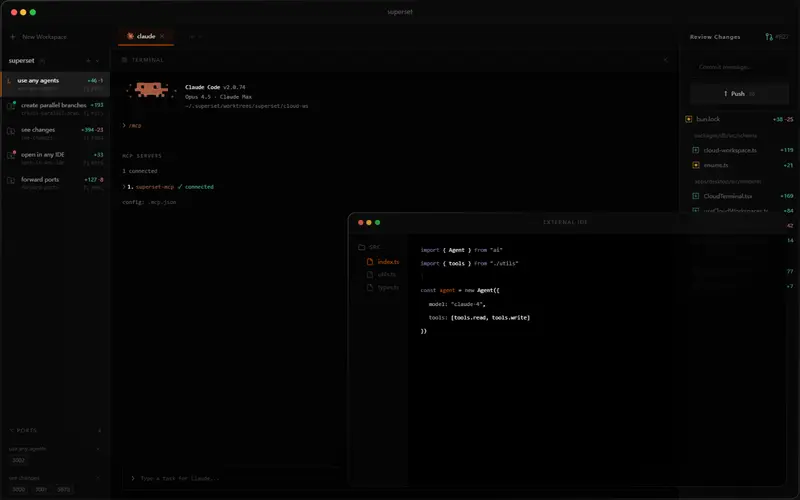Click the TERMINAL pane header icon
This screenshot has height=500, width=800.
pyautogui.click(x=124, y=60)
